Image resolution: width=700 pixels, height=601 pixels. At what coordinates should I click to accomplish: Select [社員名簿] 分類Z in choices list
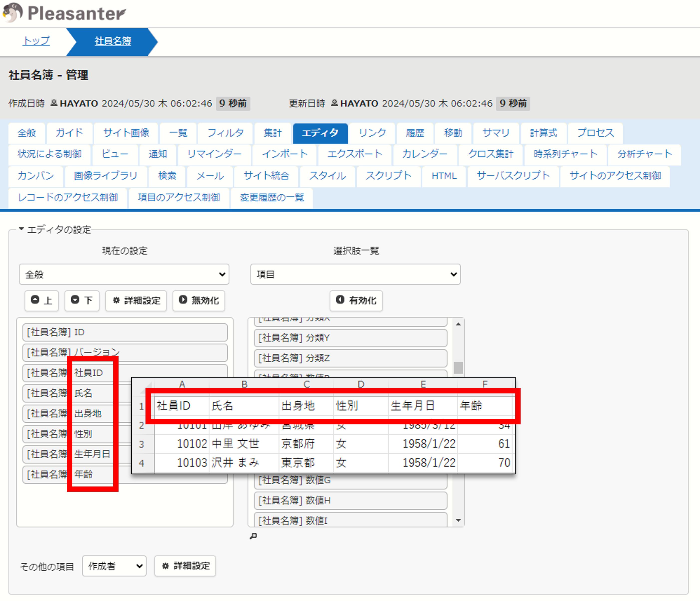pyautogui.click(x=350, y=358)
